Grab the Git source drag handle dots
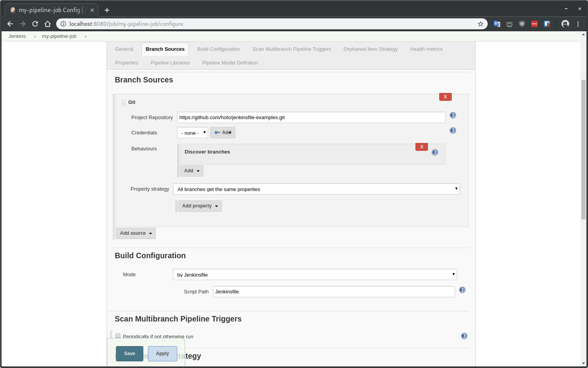The height and width of the screenshot is (368, 588). tap(123, 102)
